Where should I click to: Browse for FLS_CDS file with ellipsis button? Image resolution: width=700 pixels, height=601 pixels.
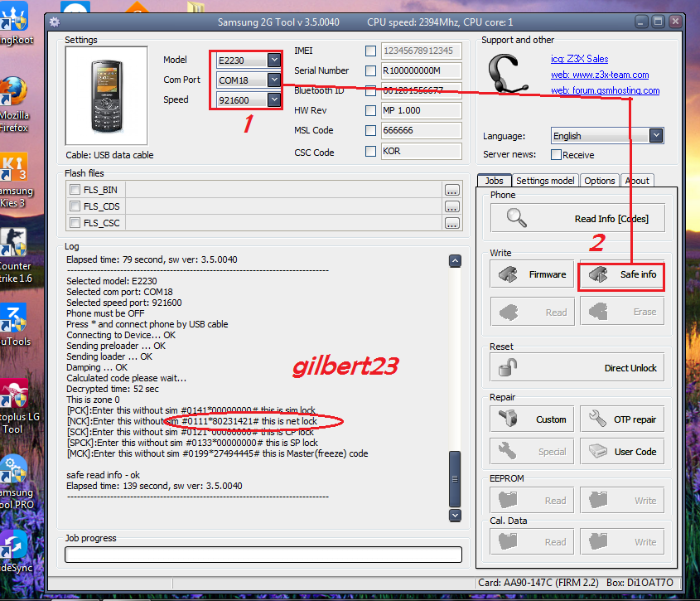451,207
